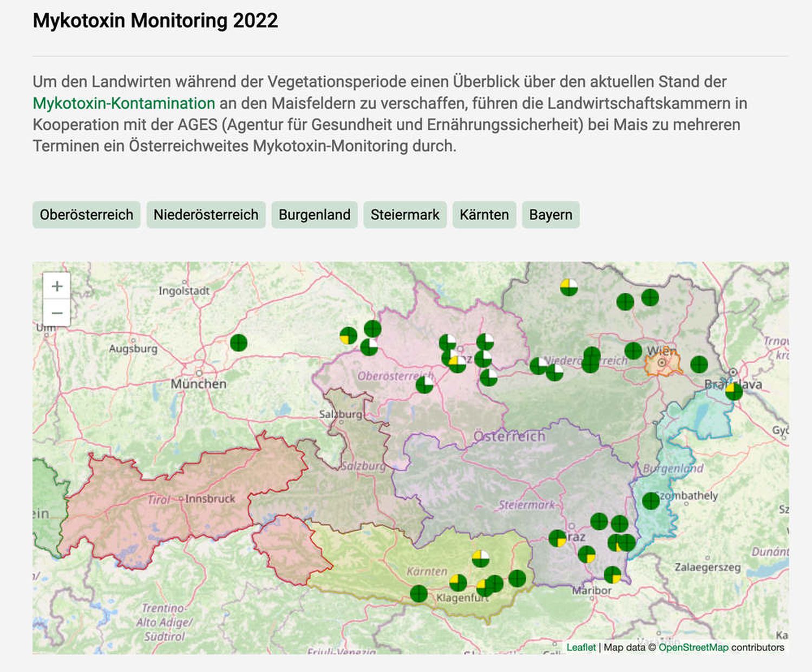Show the Kärnten region button
Screen dimensions: 812x672
(484, 215)
